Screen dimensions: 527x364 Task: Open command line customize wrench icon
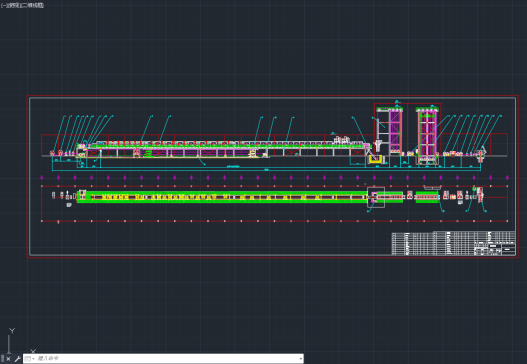pyautogui.click(x=17, y=359)
